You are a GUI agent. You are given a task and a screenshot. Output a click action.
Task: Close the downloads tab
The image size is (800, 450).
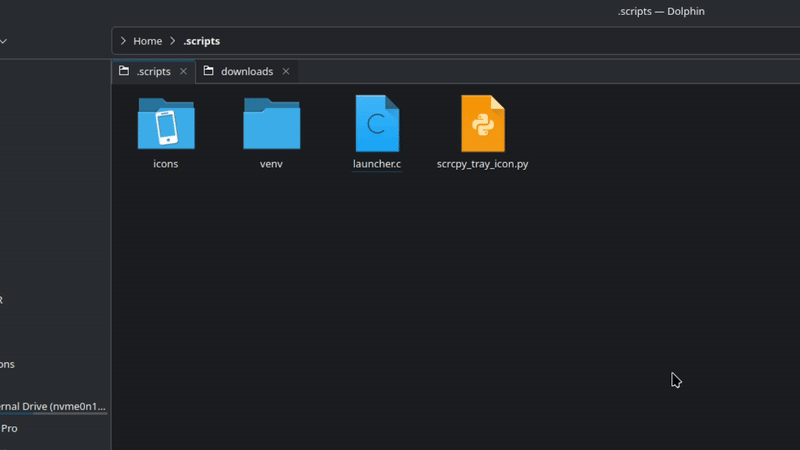[x=286, y=71]
